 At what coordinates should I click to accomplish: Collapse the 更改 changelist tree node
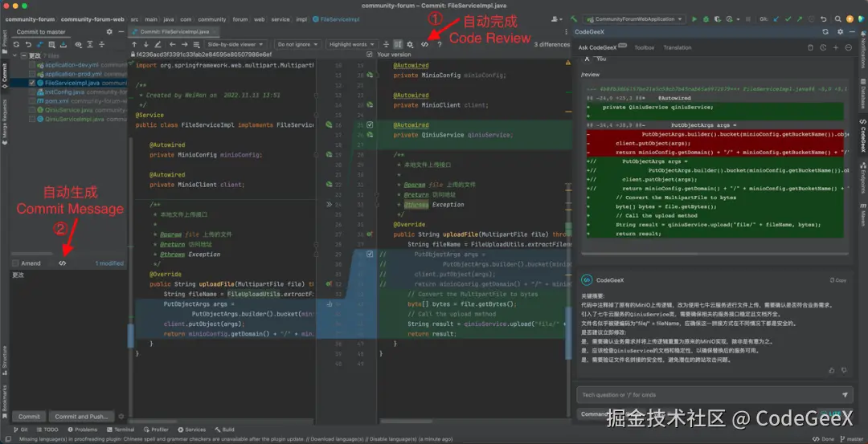point(15,56)
